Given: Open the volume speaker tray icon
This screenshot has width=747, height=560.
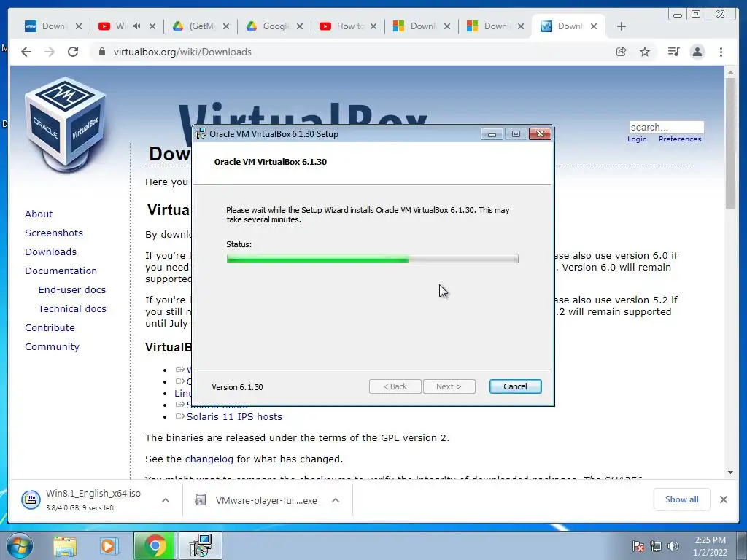Looking at the screenshot, I should point(673,546).
